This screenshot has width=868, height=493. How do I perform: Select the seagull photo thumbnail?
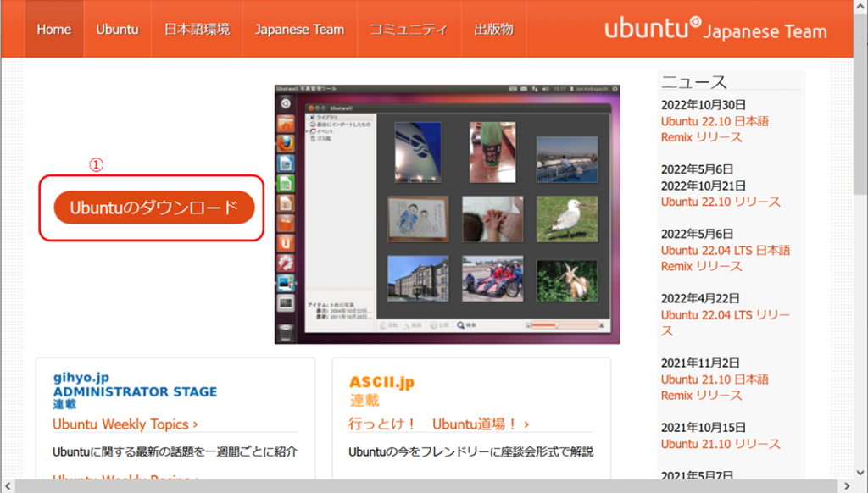point(566,219)
